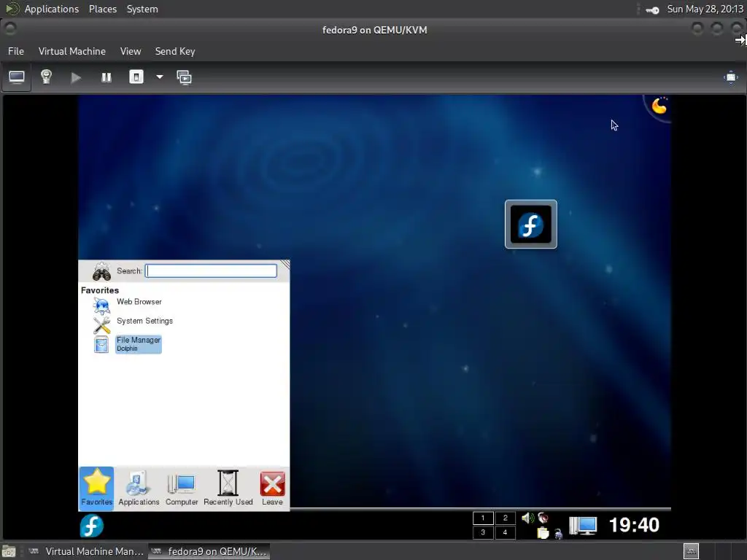Switch to virtual desktop 4
Image resolution: width=747 pixels, height=560 pixels.
[x=505, y=532]
